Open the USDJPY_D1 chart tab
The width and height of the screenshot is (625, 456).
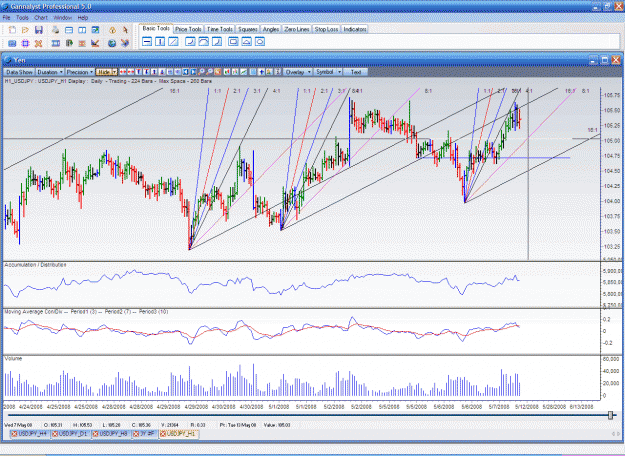[x=70, y=434]
